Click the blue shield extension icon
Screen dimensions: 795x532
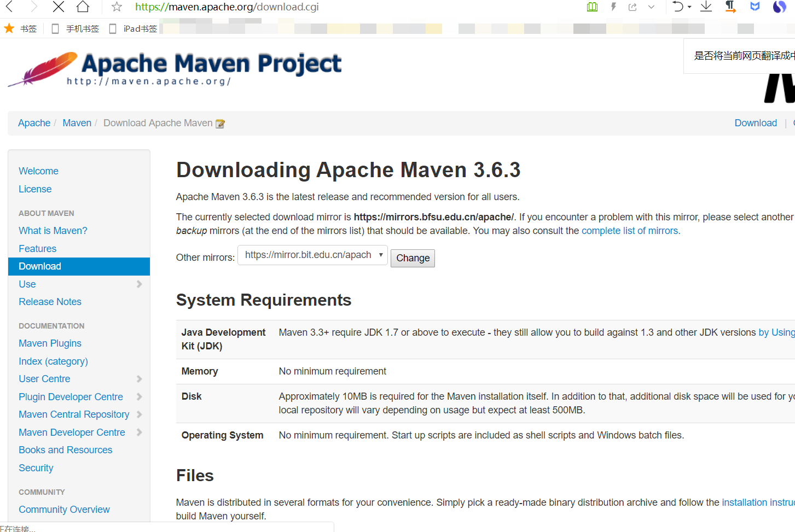(x=755, y=7)
